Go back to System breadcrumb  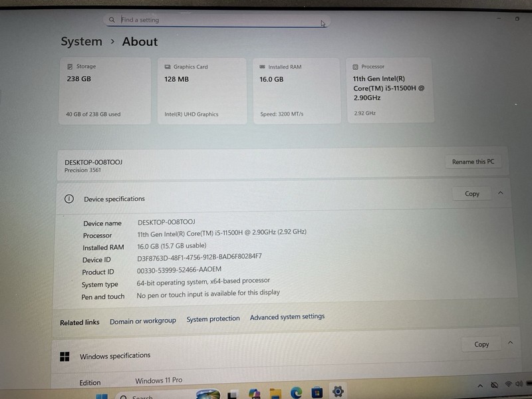click(x=81, y=41)
